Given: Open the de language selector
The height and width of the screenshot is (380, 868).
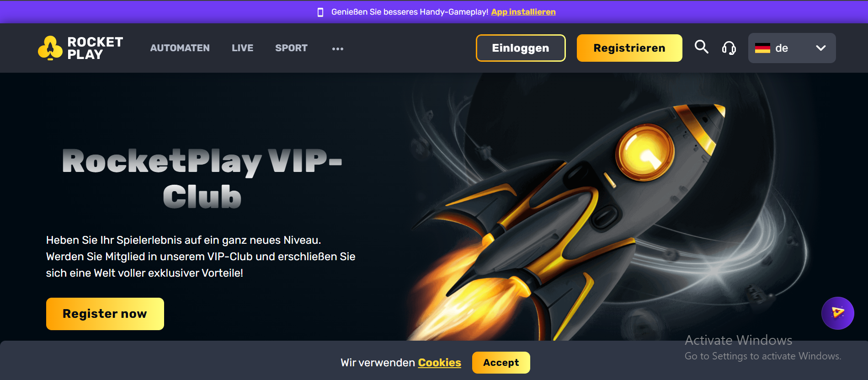Looking at the screenshot, I should point(792,48).
